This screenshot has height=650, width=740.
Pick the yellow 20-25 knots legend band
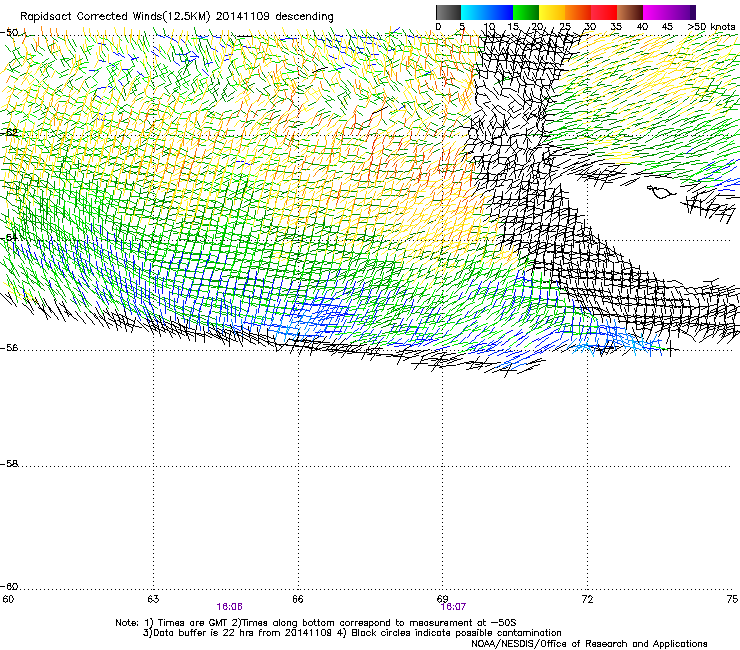point(552,12)
